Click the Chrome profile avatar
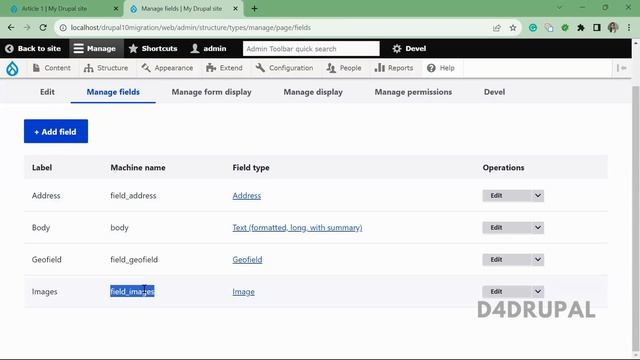The width and height of the screenshot is (640, 360). tap(613, 28)
